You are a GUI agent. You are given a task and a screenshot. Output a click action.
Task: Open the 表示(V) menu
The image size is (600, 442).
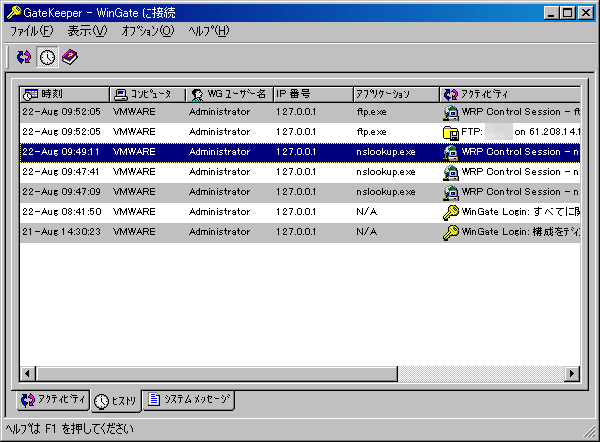click(87, 31)
